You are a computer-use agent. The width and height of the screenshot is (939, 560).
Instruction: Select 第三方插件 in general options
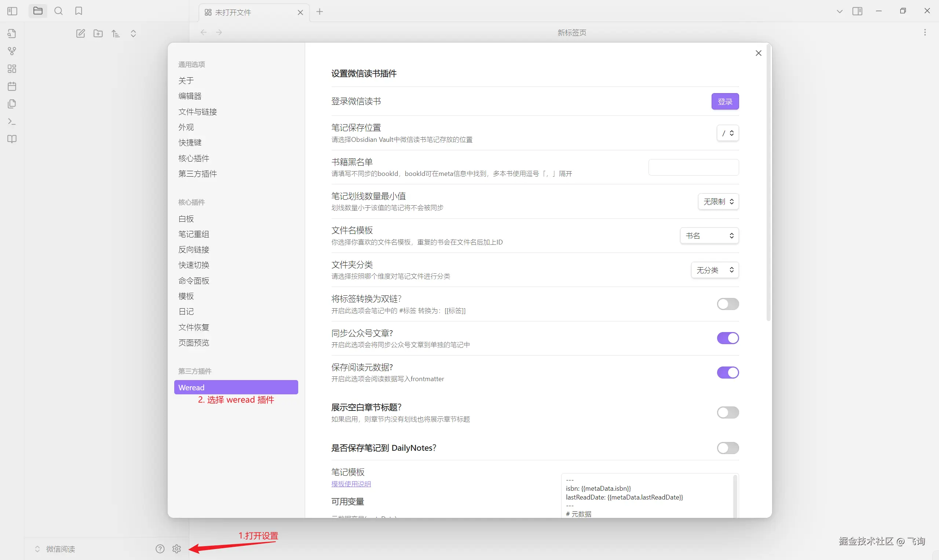click(197, 174)
